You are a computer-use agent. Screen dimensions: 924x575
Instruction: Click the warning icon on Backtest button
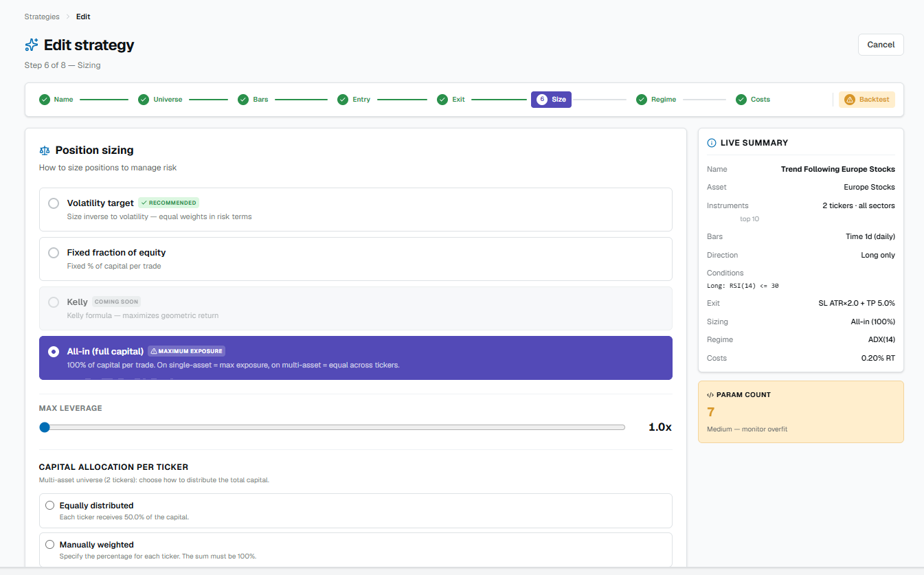[850, 100]
